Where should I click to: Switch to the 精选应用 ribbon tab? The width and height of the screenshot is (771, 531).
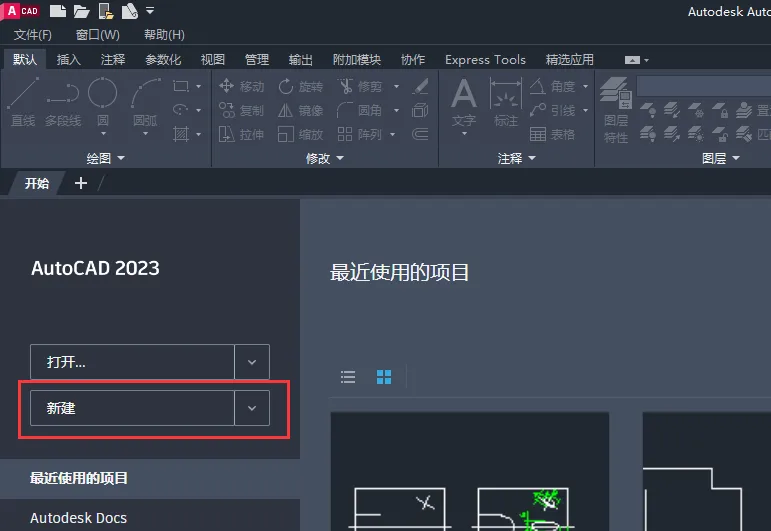tap(569, 59)
